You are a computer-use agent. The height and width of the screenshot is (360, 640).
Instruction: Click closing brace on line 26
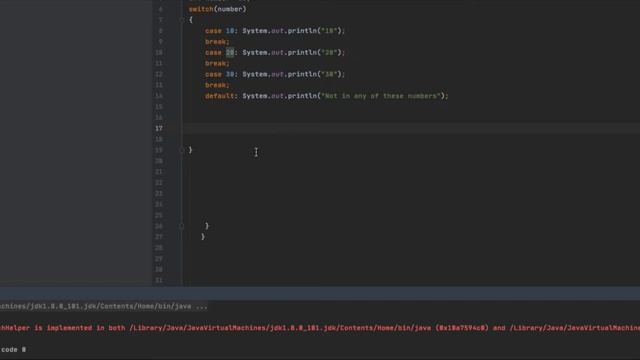(x=207, y=226)
